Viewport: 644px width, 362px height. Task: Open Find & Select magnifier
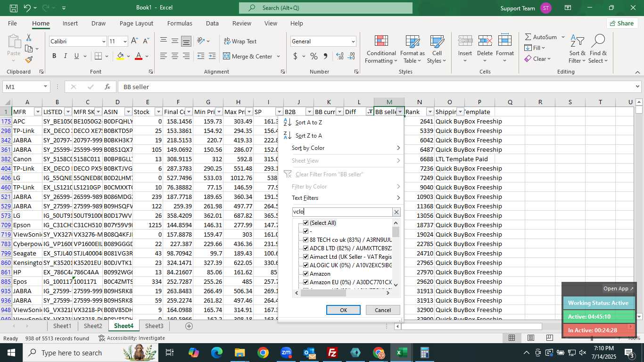(598, 49)
